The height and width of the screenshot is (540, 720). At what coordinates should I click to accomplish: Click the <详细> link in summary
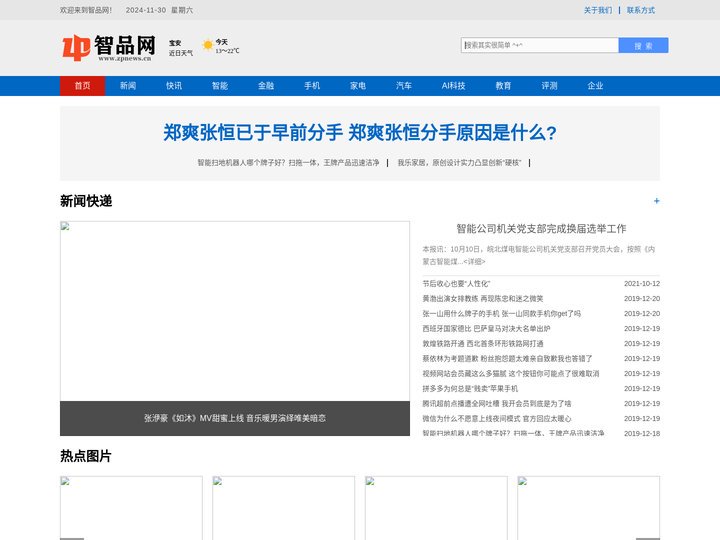[x=474, y=262]
